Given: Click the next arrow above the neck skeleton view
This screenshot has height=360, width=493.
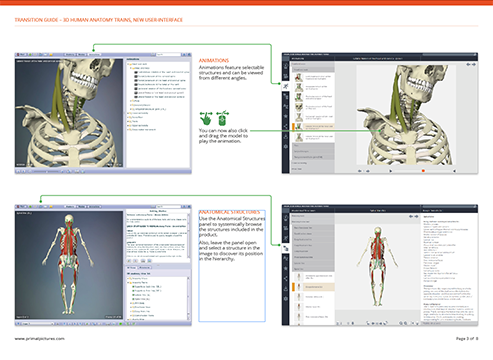Looking at the screenshot, I should tap(474, 65).
